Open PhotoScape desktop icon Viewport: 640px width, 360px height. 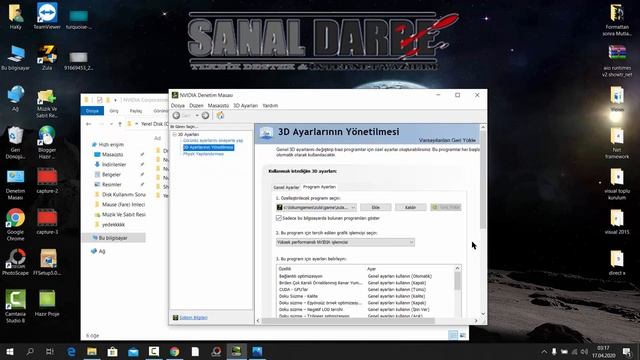tap(16, 262)
